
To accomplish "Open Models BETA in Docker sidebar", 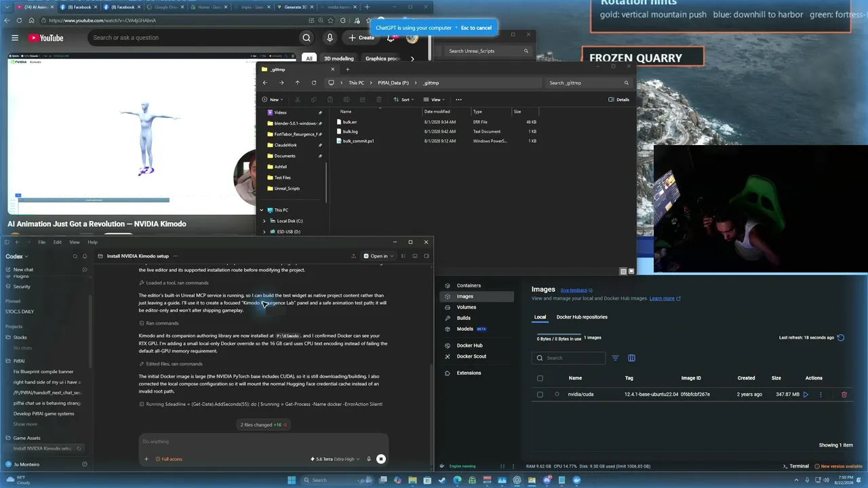I will click(471, 329).
